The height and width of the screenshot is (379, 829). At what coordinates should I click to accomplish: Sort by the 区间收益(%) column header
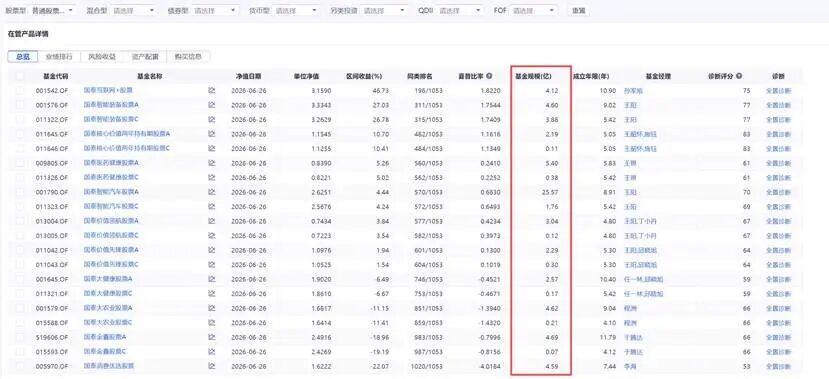tap(364, 76)
